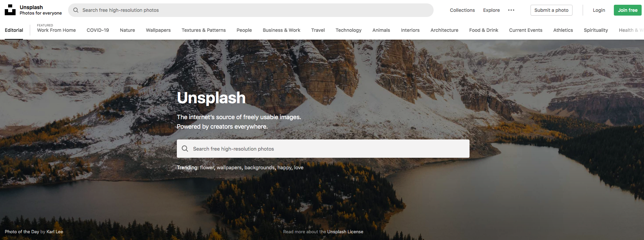This screenshot has height=240, width=644.
Task: Open the Collections link
Action: [x=462, y=10]
